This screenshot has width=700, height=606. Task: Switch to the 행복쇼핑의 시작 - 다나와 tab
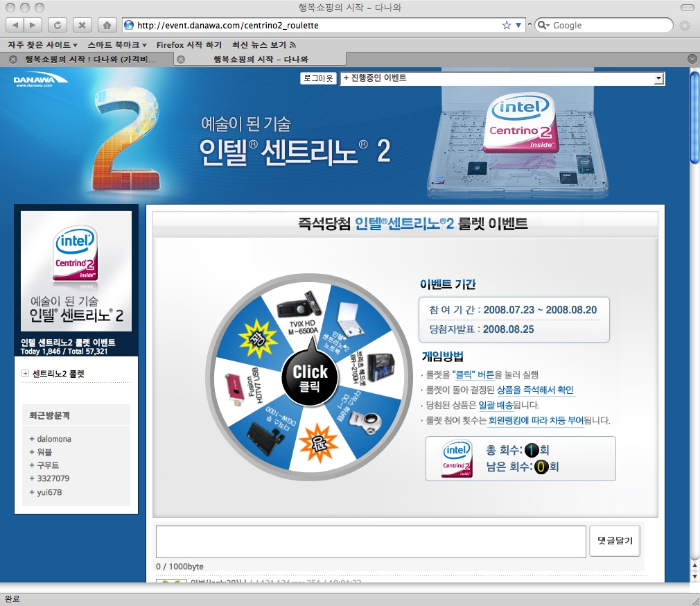[x=261, y=59]
